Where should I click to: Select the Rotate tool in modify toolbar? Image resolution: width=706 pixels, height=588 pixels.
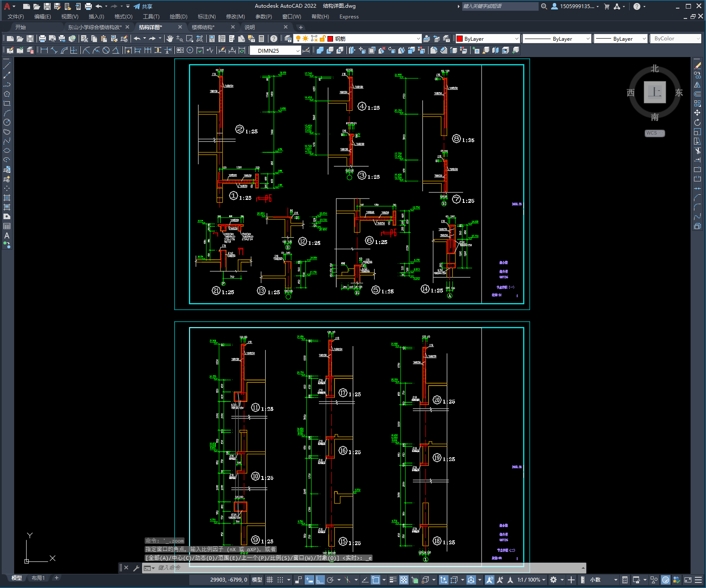coord(697,122)
